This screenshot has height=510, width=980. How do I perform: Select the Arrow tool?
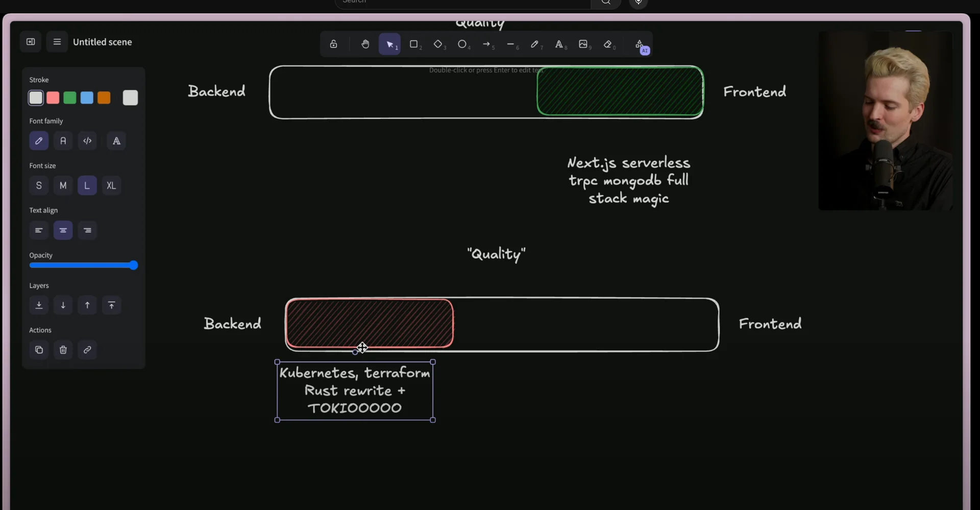[486, 44]
